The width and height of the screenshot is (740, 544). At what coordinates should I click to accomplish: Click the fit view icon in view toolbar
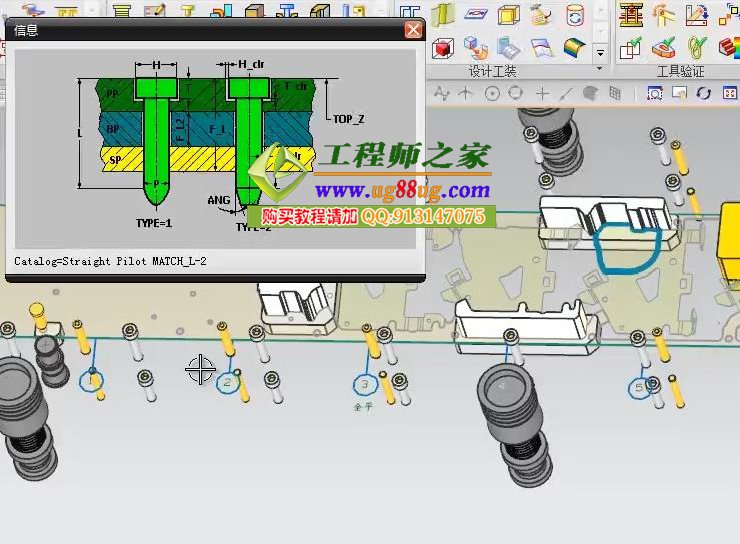[655, 93]
